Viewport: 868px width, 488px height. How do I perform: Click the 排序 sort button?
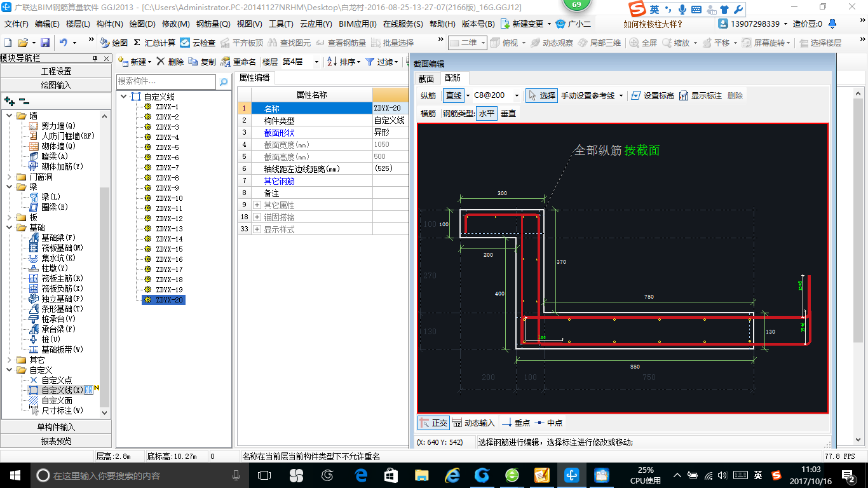[x=343, y=62]
